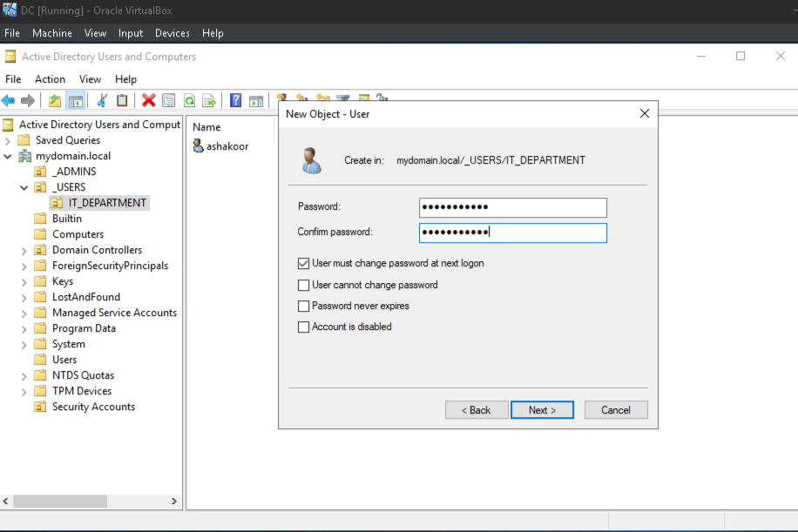
Task: Cancel the New Object - User dialog
Action: point(616,410)
